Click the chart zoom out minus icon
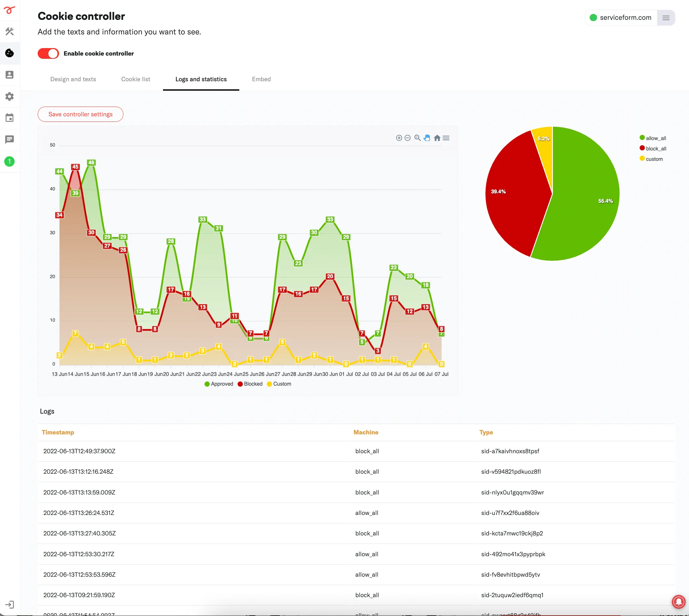The height and width of the screenshot is (616, 689). [407, 138]
